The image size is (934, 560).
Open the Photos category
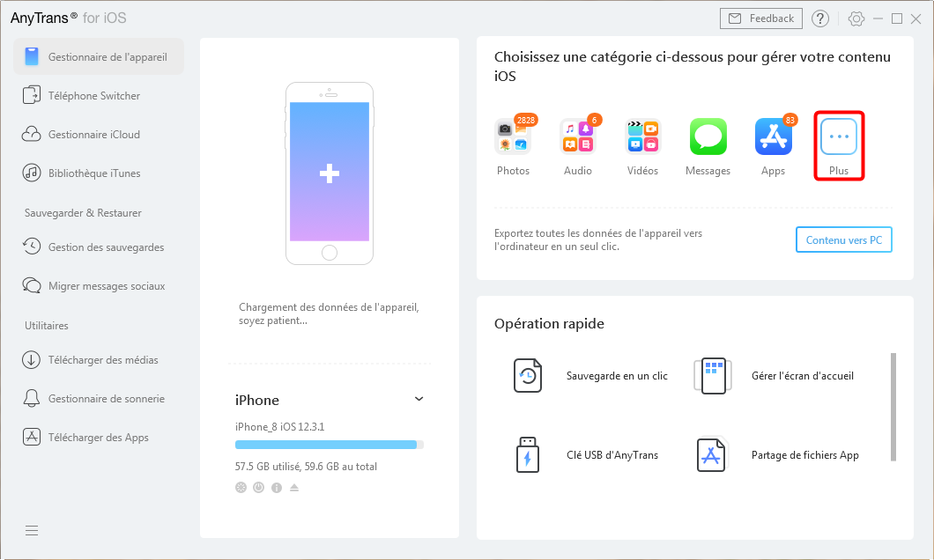pyautogui.click(x=512, y=137)
